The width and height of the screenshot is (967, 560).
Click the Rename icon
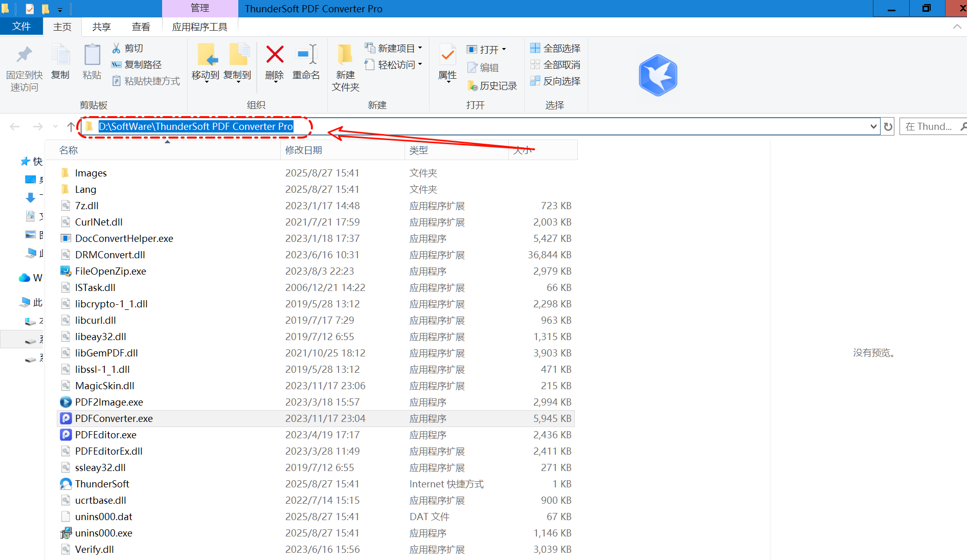pos(306,54)
